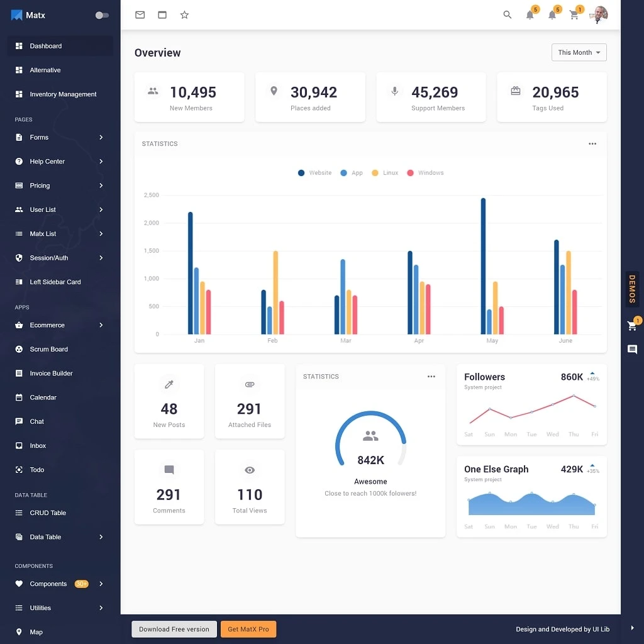Viewport: 644px width, 644px height.
Task: Open the shopping cart icon in the header
Action: point(574,15)
